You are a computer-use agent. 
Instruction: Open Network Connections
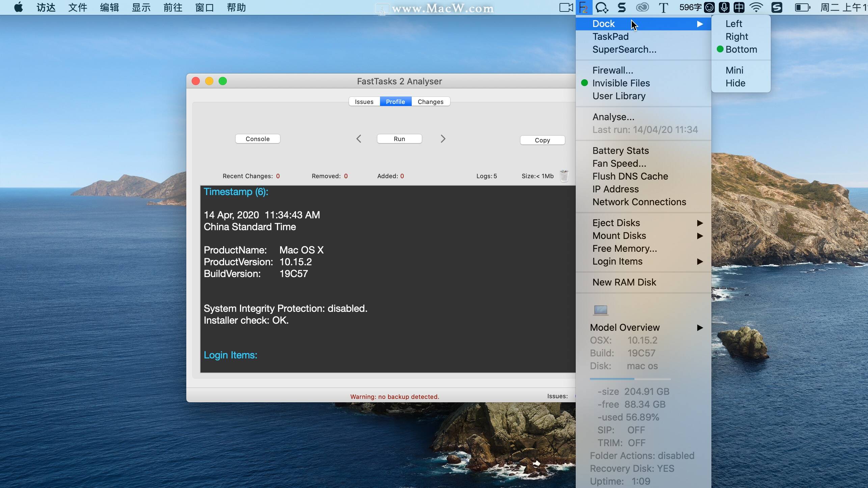643,202
